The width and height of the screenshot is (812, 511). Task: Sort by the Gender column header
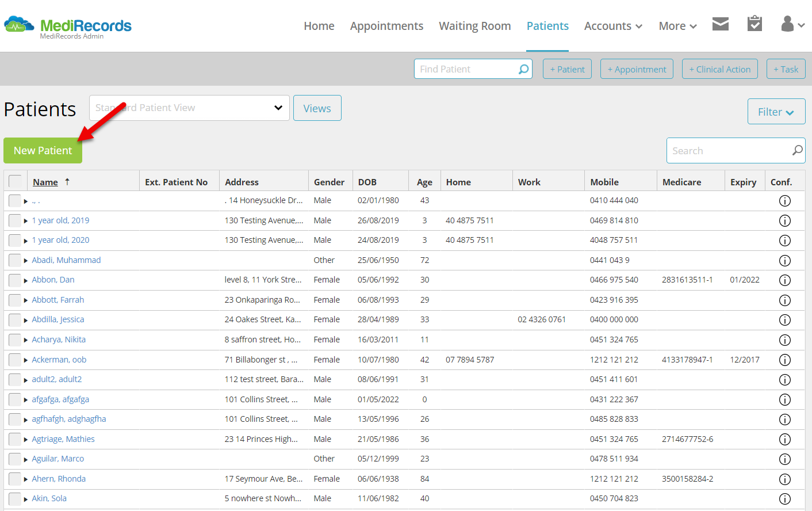[329, 182]
